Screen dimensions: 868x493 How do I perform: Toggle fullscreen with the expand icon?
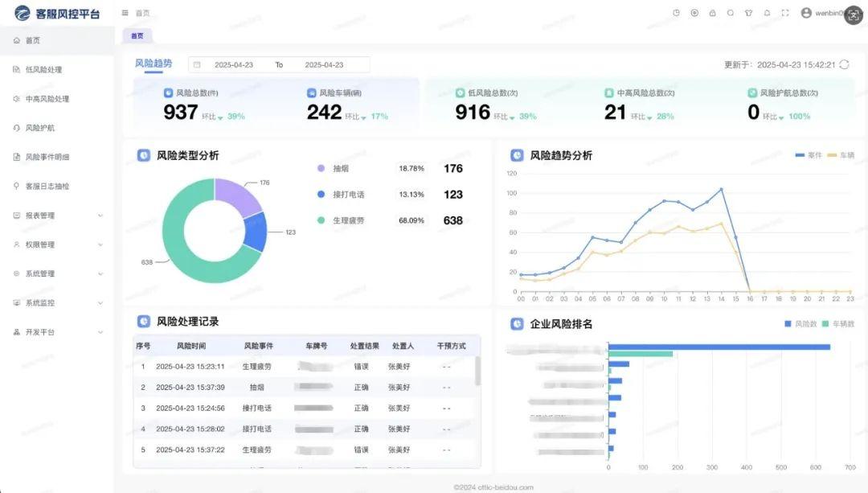(785, 13)
